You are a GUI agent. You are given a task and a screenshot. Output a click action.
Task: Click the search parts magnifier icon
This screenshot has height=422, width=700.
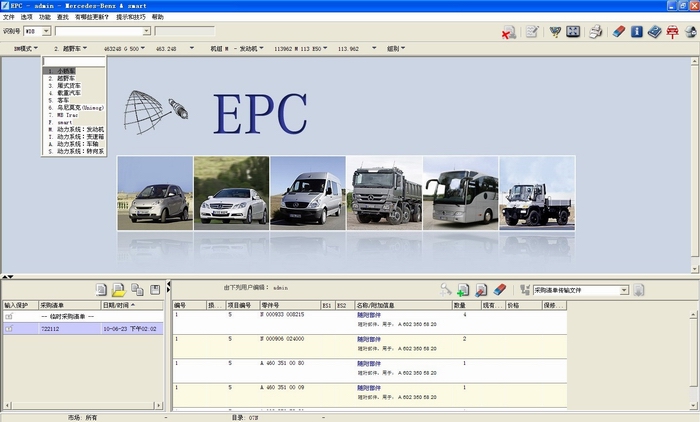445,290
